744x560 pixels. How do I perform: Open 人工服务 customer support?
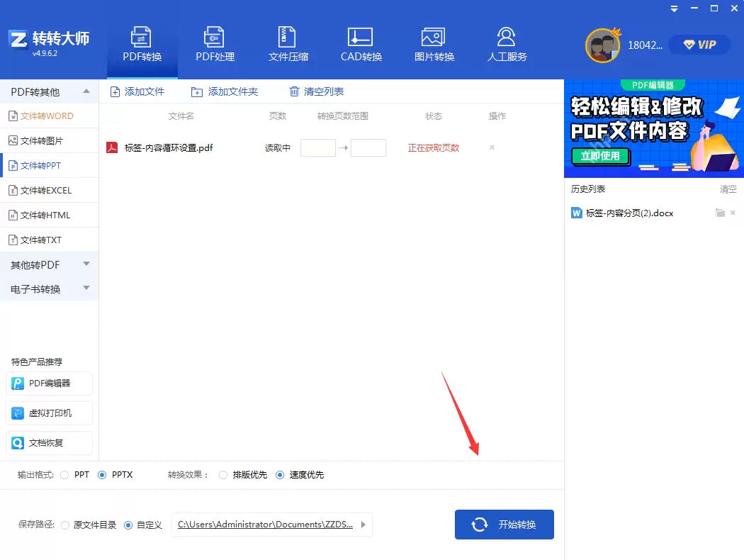click(506, 43)
